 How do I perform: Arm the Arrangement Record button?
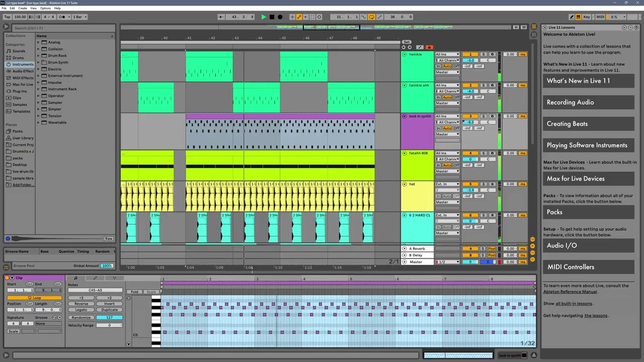point(280,17)
